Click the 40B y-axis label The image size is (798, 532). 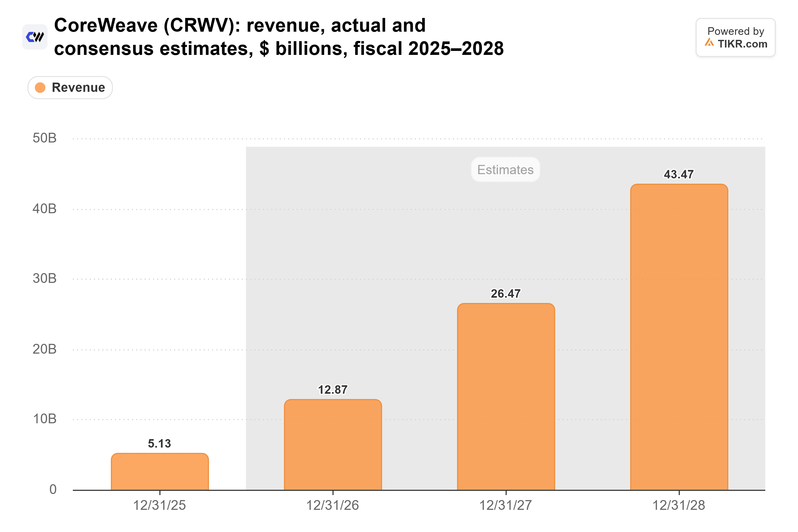(x=44, y=209)
